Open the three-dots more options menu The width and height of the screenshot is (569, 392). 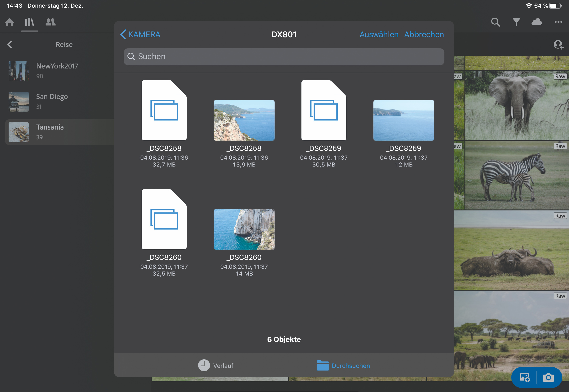coord(558,22)
